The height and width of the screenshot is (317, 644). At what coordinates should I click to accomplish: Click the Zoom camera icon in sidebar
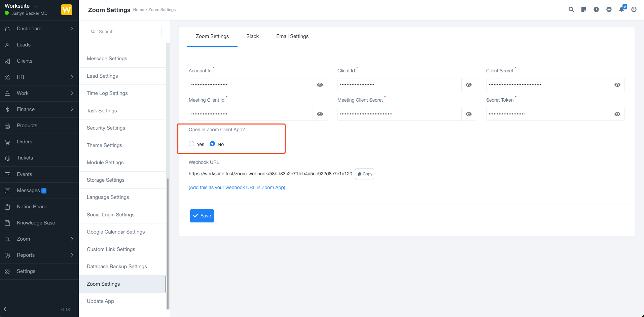click(x=7, y=239)
